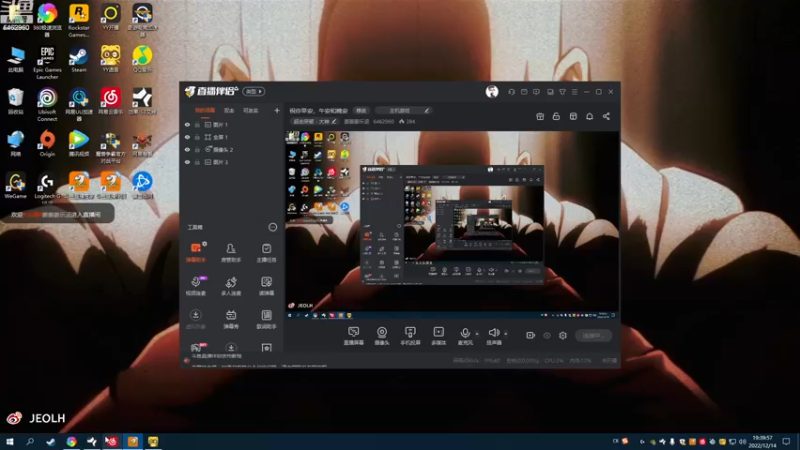Toggle lock on 图片 1 source
This screenshot has height=450, width=800.
(197, 124)
